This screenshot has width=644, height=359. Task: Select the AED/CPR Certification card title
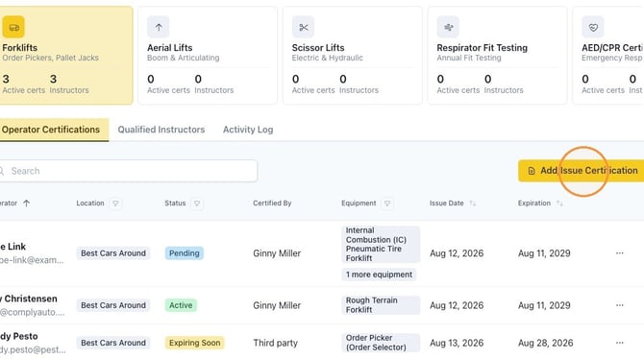[612, 48]
